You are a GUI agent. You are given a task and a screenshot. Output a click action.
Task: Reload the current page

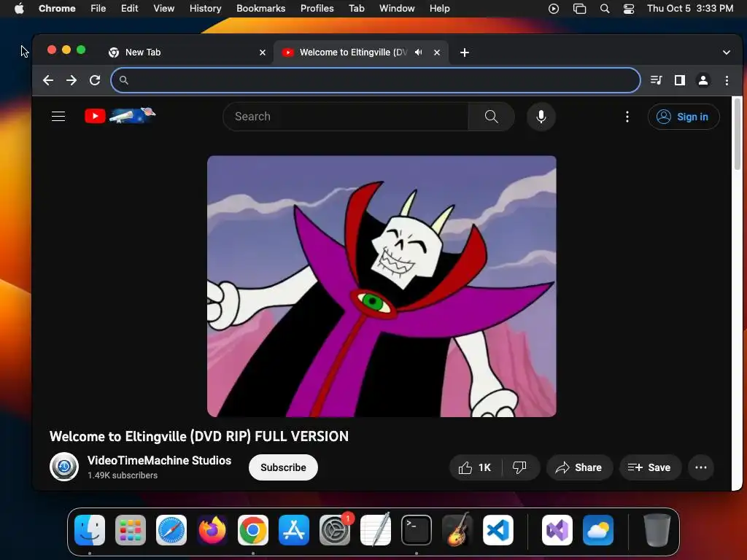(x=95, y=80)
